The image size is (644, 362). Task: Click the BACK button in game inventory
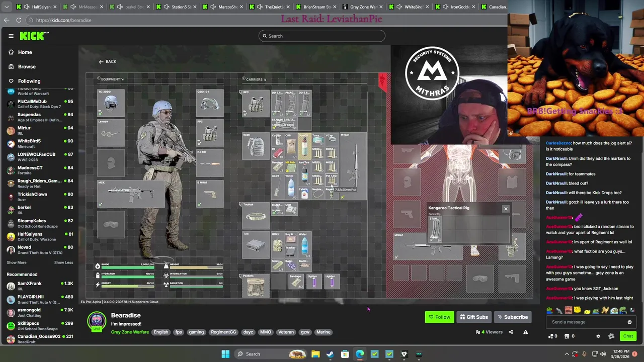point(108,61)
